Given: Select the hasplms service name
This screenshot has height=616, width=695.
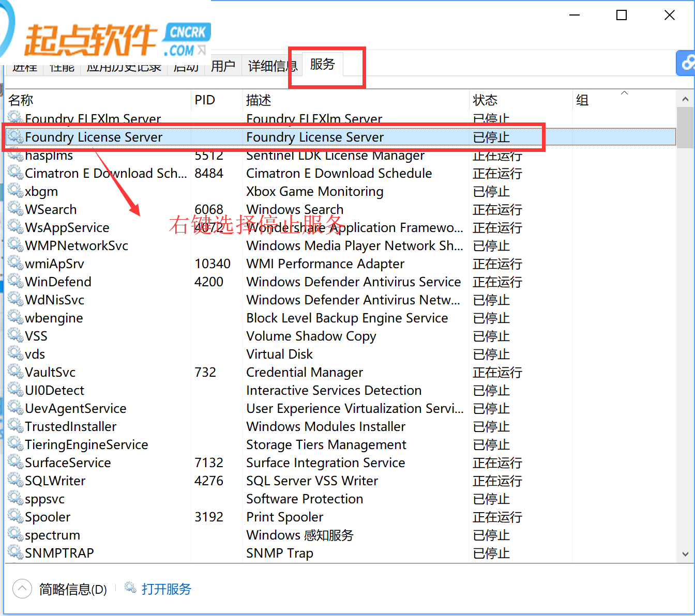Looking at the screenshot, I should 49,155.
